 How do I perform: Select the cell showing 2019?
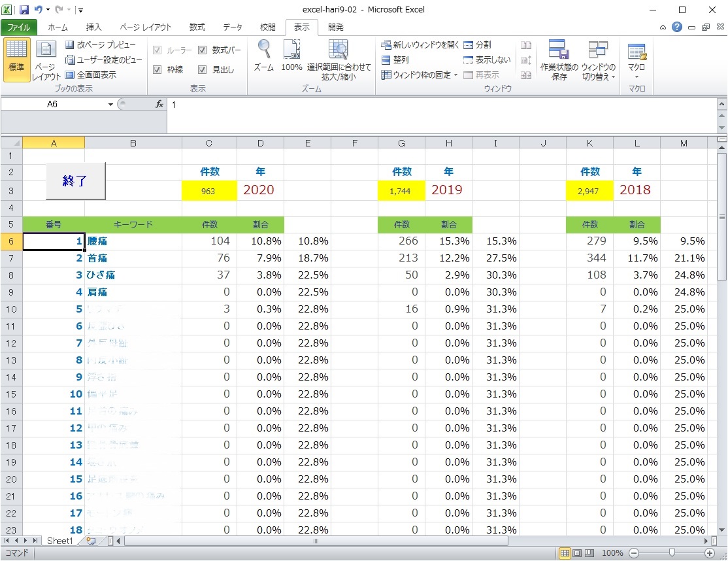[x=448, y=191]
